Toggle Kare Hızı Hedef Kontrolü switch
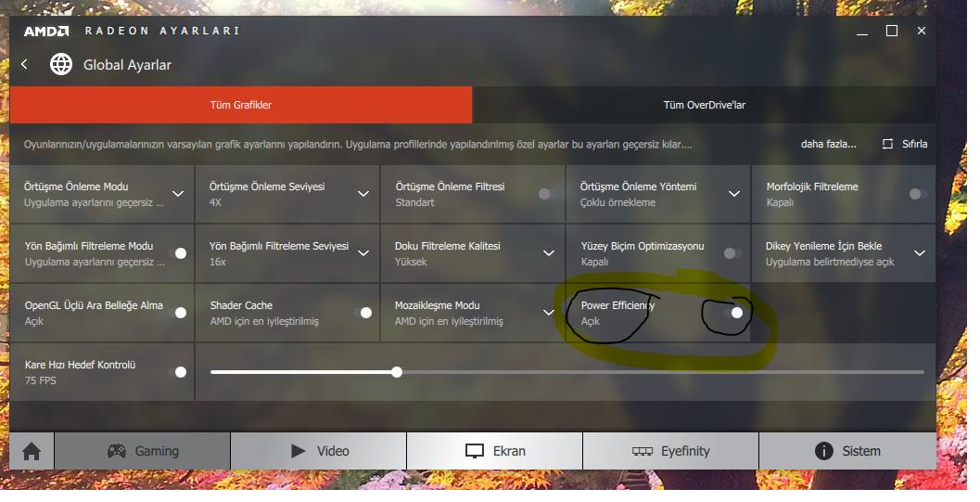Viewport: 980px width, 502px height. point(177,372)
